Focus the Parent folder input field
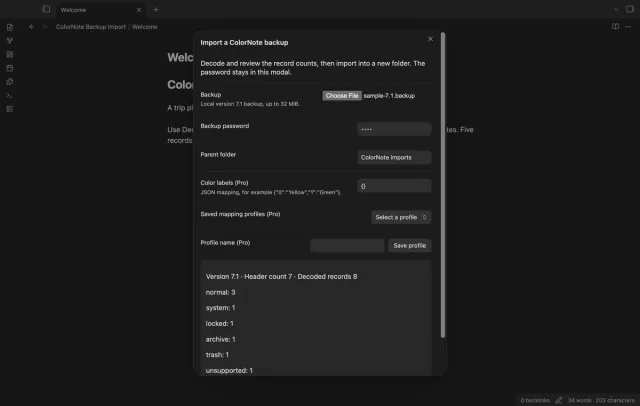The height and width of the screenshot is (406, 640). click(394, 157)
